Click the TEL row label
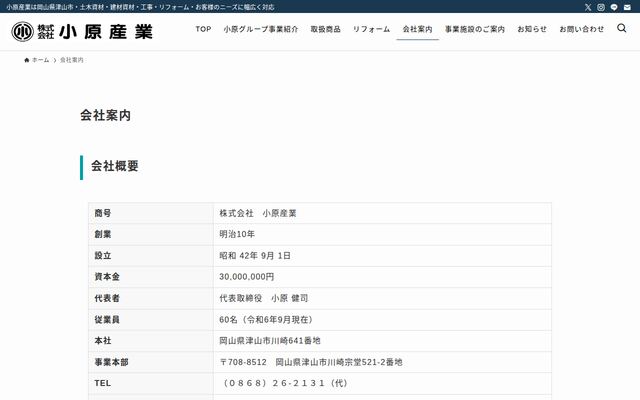Image resolution: width=640 pixels, height=400 pixels. click(x=102, y=383)
